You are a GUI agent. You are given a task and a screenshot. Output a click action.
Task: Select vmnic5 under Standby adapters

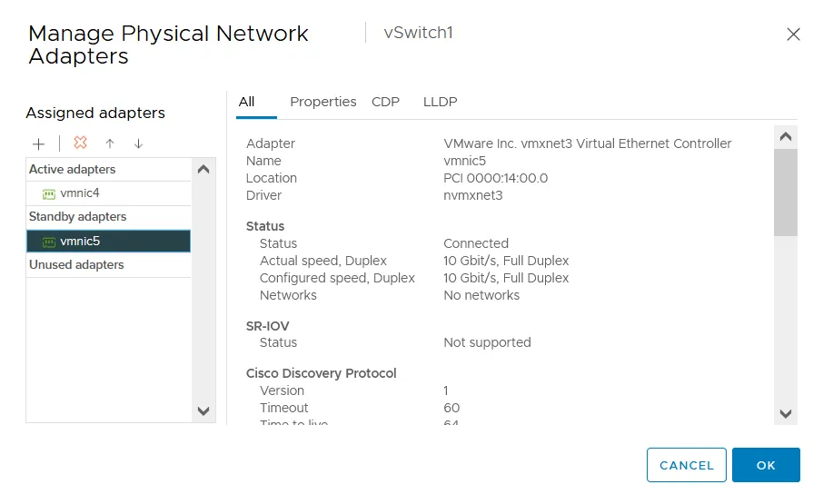pyautogui.click(x=80, y=242)
